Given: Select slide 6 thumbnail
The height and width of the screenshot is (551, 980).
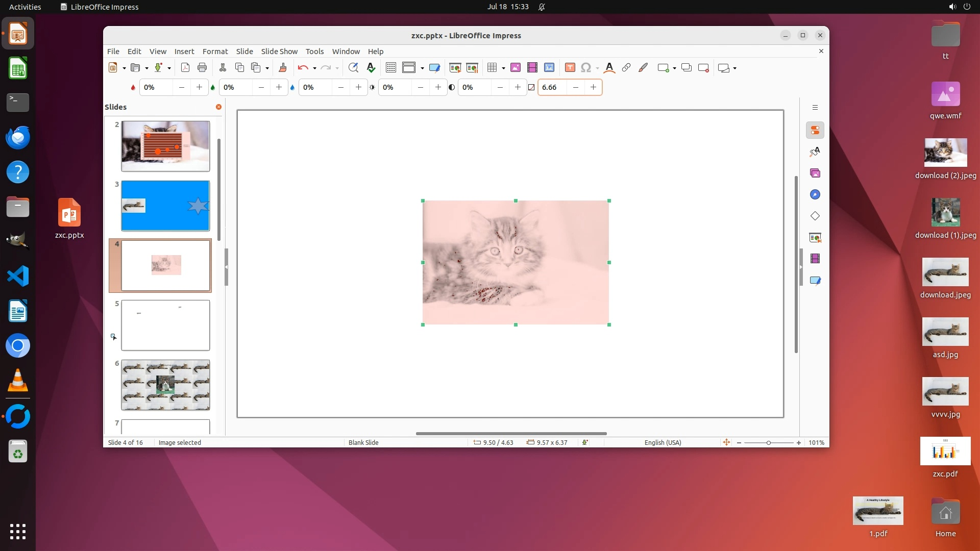Looking at the screenshot, I should (x=165, y=385).
